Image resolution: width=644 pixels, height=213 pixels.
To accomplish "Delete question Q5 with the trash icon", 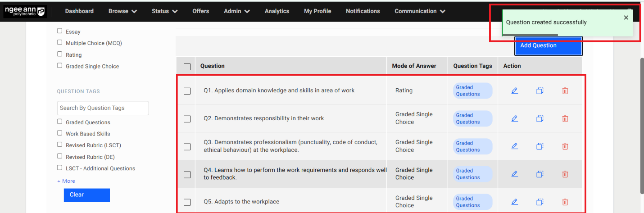I will pyautogui.click(x=565, y=202).
